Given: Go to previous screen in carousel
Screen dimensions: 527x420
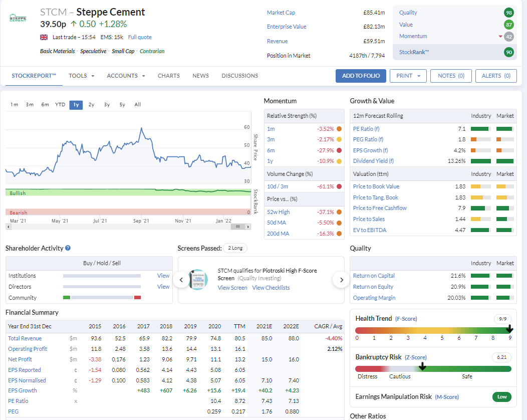Looking at the screenshot, I should 181,280.
